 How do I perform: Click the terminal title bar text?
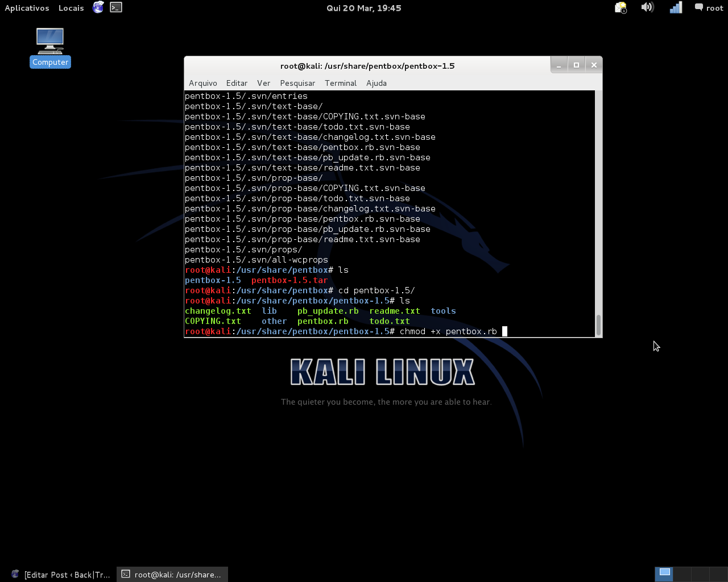coord(367,66)
